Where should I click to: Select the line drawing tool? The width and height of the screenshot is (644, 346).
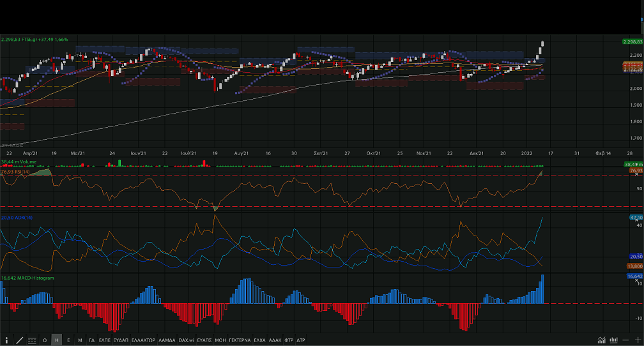19,340
